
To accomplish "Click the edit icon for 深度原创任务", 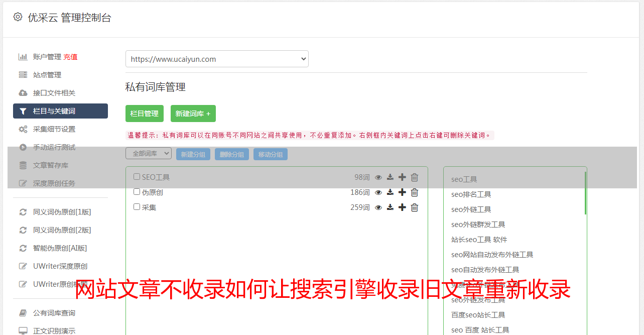I will [x=23, y=183].
